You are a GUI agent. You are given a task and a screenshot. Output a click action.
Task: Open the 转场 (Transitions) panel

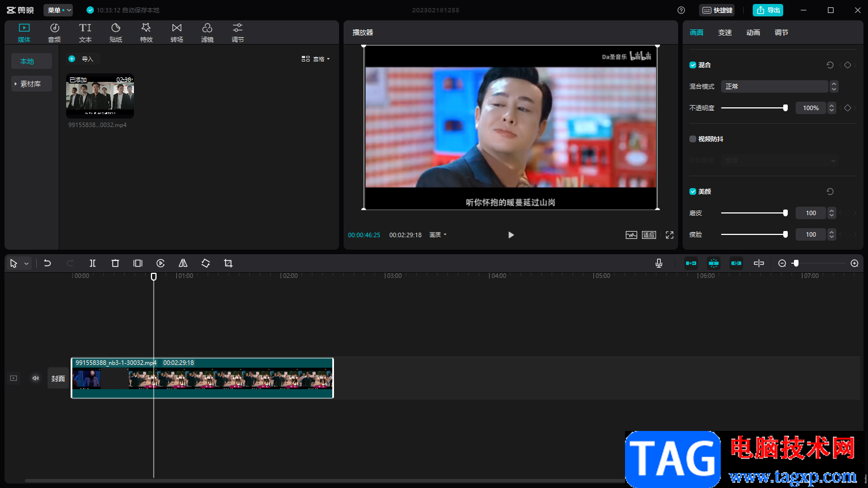click(x=176, y=33)
